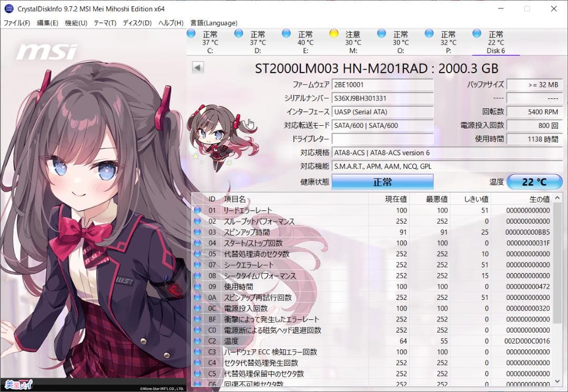Click the しきい値 column header
The width and height of the screenshot is (568, 392).
tap(471, 199)
